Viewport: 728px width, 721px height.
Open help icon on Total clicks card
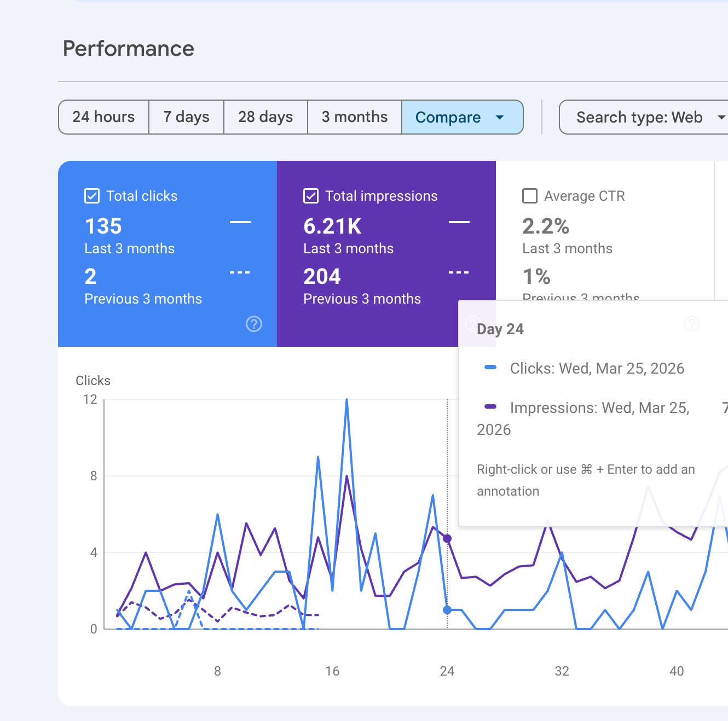(254, 324)
